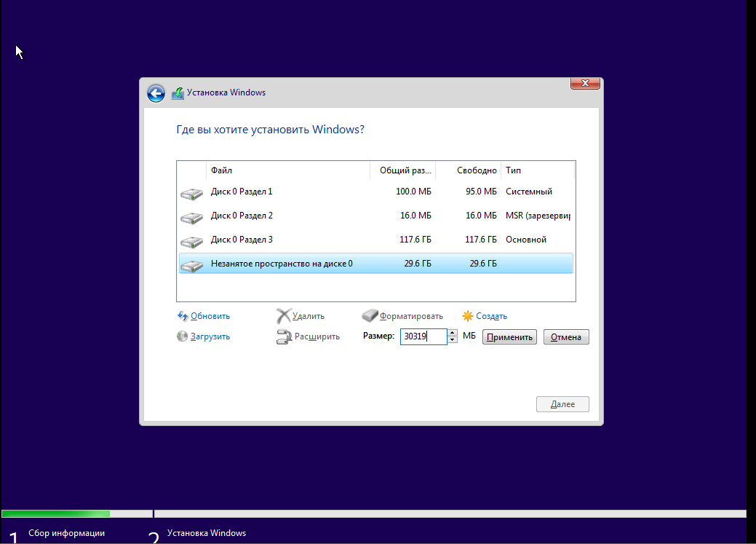The height and width of the screenshot is (544, 756).
Task: Click the Расширить link
Action: 317,336
